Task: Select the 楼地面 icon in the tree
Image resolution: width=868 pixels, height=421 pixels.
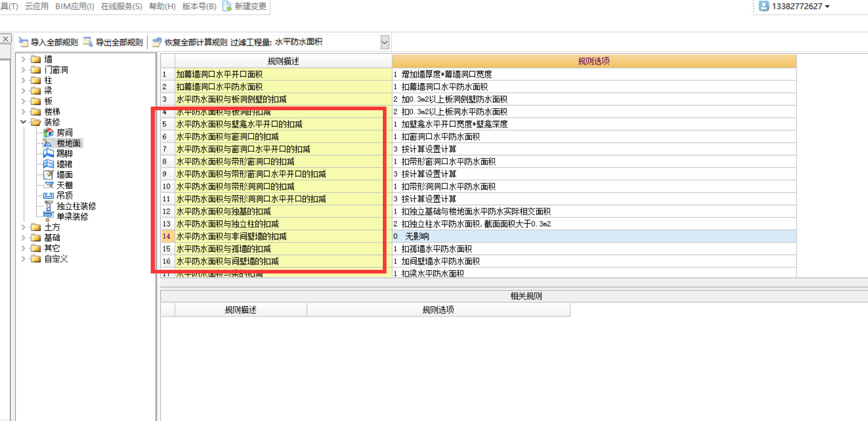Action: (48, 143)
